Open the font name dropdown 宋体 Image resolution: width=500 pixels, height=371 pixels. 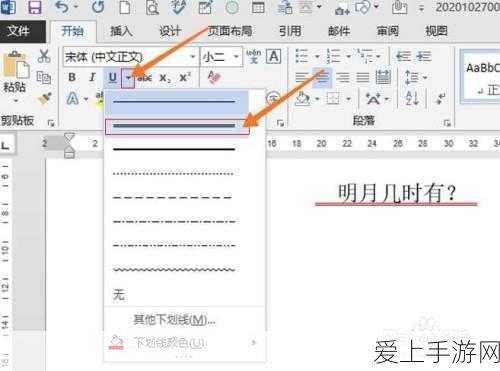[x=192, y=57]
